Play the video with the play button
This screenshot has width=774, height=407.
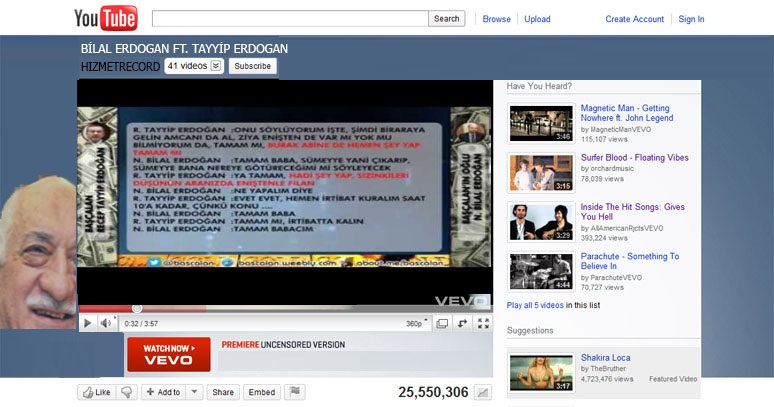pyautogui.click(x=87, y=323)
